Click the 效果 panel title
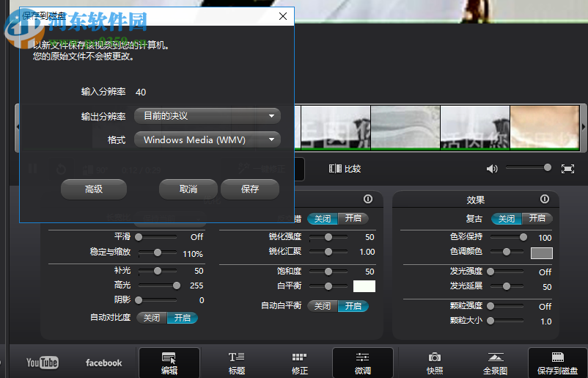Viewport: 588px width, 378px height. [476, 200]
